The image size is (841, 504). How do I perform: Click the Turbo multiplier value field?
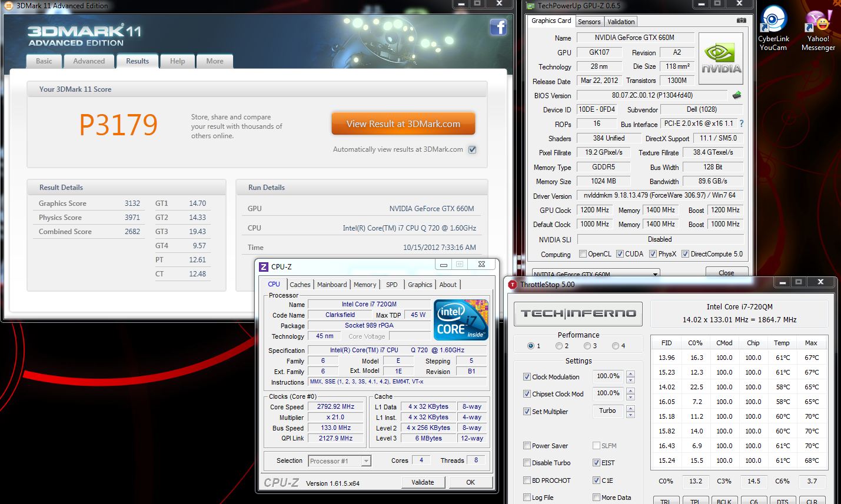pos(608,410)
